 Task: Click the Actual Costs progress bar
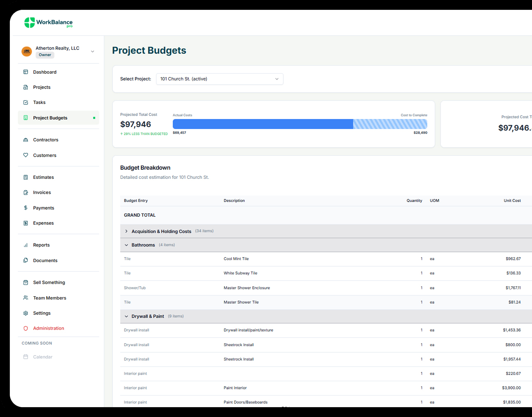(x=263, y=124)
